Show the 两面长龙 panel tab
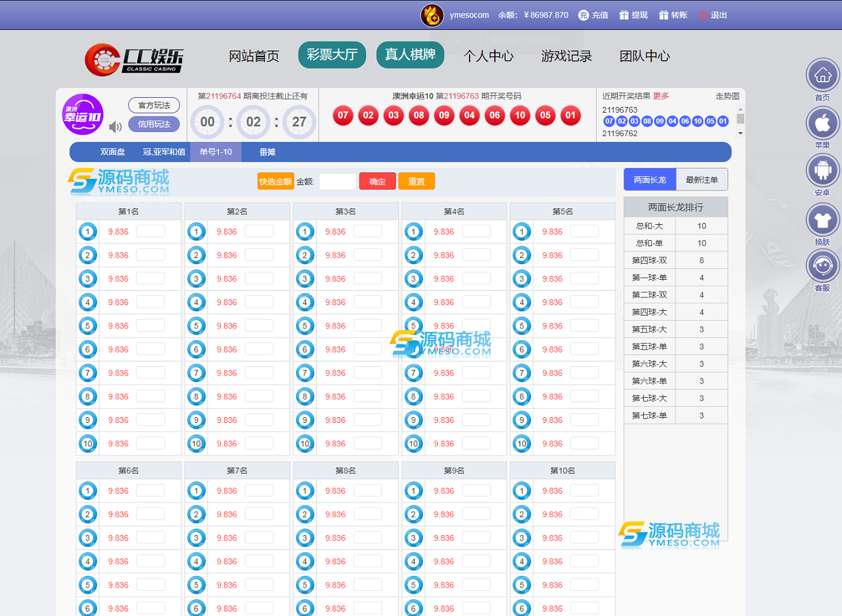Viewport: 842px width, 616px height. point(650,179)
